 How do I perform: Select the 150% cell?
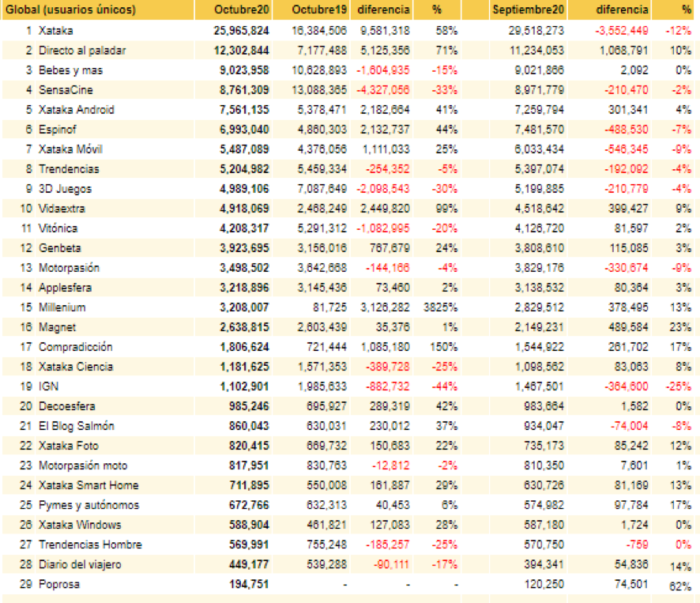click(444, 347)
